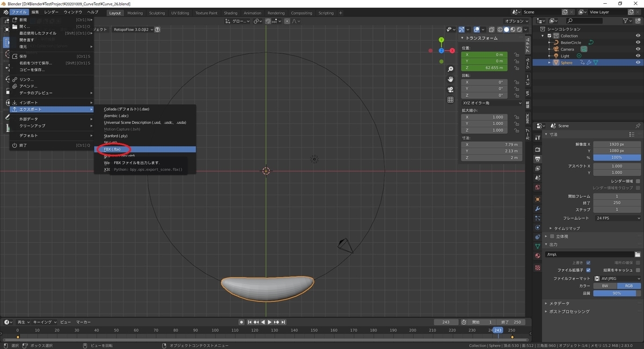This screenshot has height=349, width=644.
Task: Enable the 立体視 checkbox
Action: pos(552,236)
